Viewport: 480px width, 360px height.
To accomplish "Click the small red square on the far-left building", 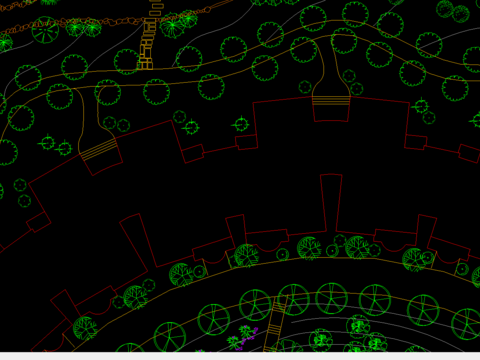I will pos(38,222).
